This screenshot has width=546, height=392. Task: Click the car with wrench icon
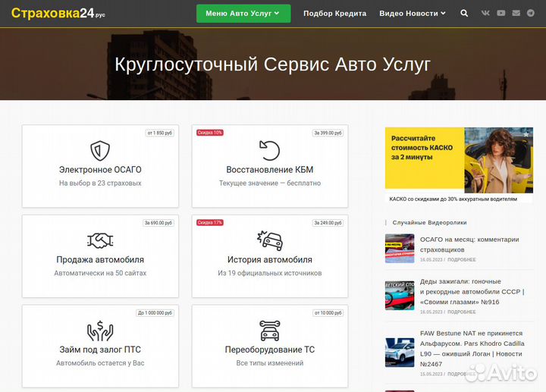269,331
